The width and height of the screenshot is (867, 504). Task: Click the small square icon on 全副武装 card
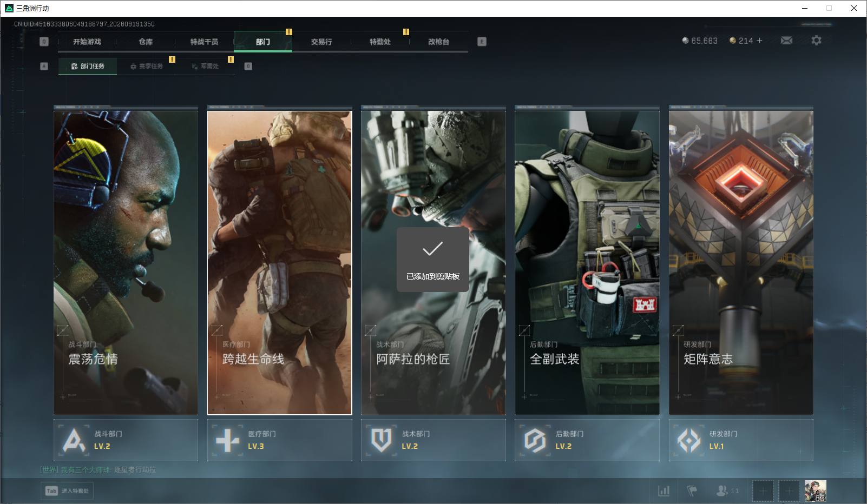tap(524, 330)
